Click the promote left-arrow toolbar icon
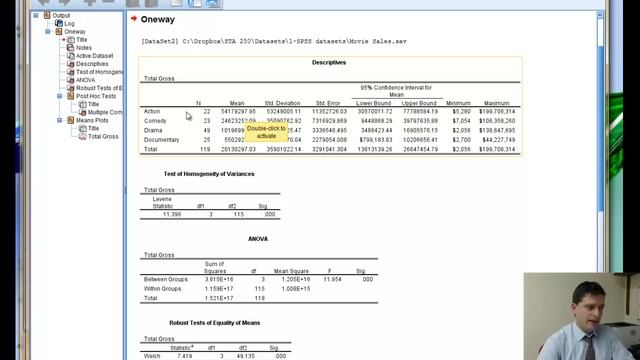This screenshot has width=640, height=360. tap(43, 2)
